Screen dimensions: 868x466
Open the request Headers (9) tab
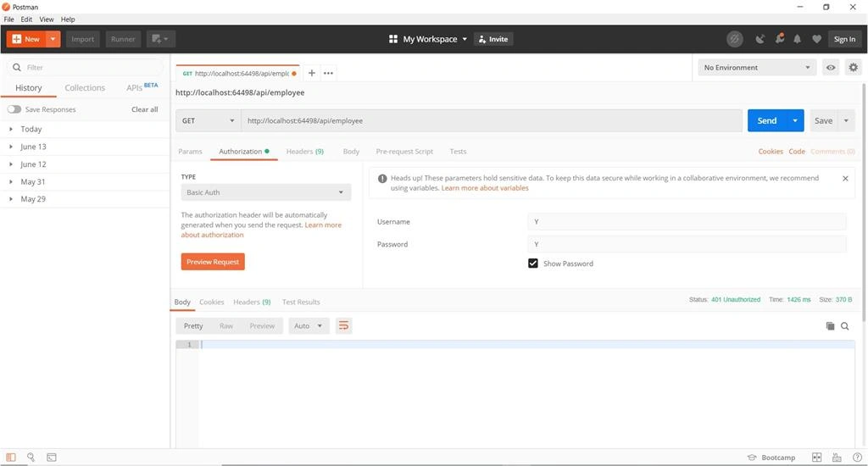(x=305, y=152)
